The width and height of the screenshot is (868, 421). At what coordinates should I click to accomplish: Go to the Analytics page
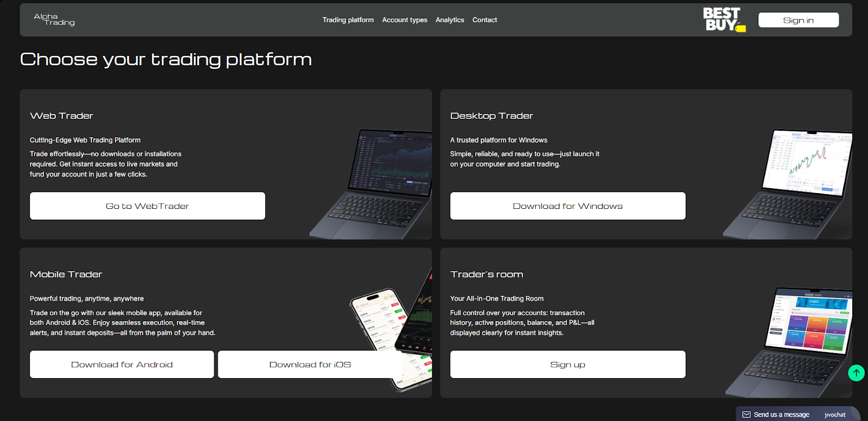pyautogui.click(x=450, y=20)
